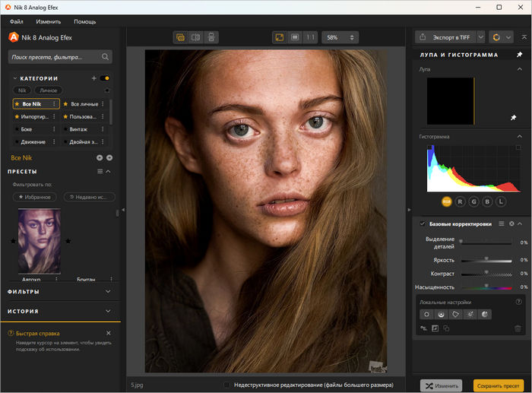This screenshot has height=393, width=532.
Task: Delete local adjustment with trash icon
Action: (x=518, y=328)
